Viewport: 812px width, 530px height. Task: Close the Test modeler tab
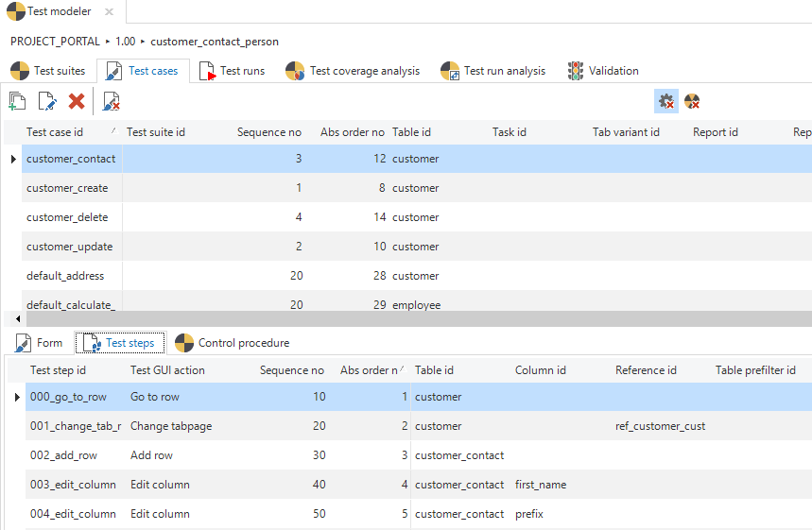click(109, 12)
